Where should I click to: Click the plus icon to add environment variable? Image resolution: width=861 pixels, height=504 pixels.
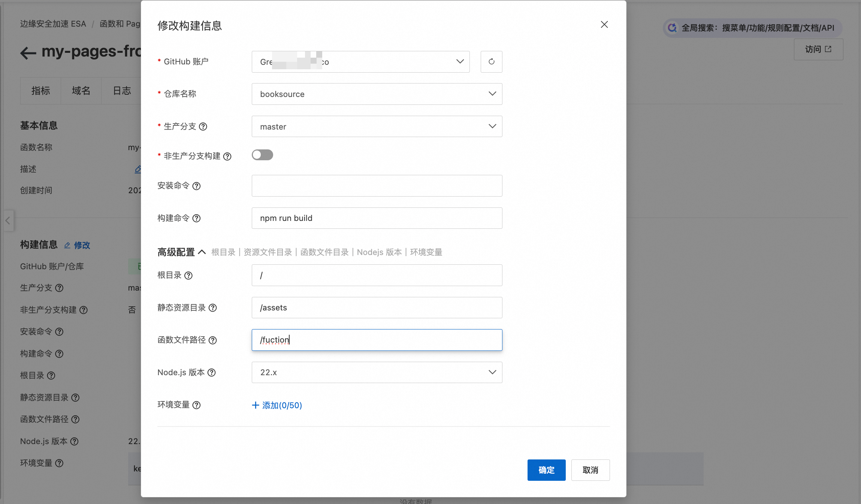tap(256, 405)
